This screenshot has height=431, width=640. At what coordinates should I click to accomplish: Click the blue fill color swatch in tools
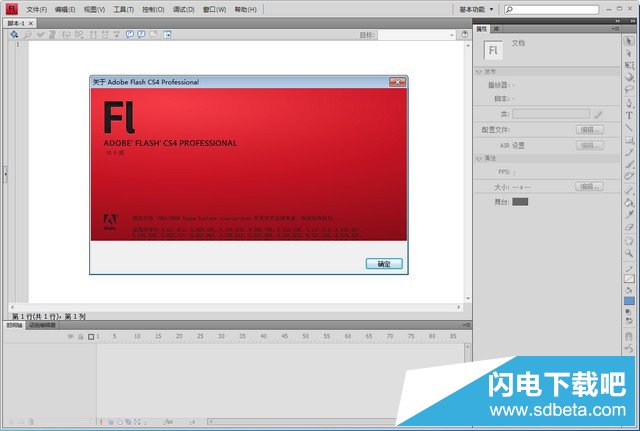(x=629, y=301)
